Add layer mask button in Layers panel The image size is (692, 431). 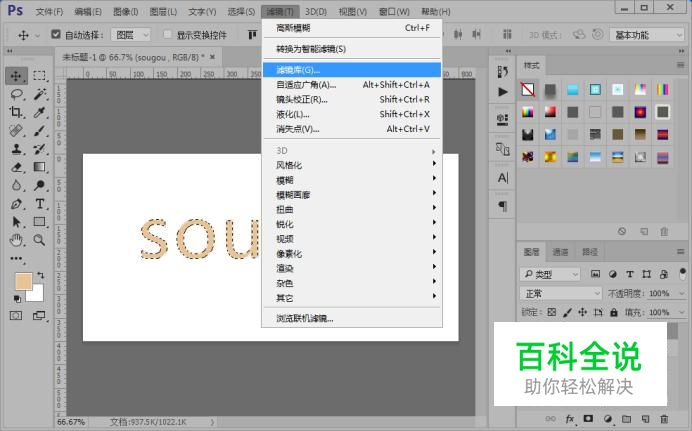(x=588, y=419)
